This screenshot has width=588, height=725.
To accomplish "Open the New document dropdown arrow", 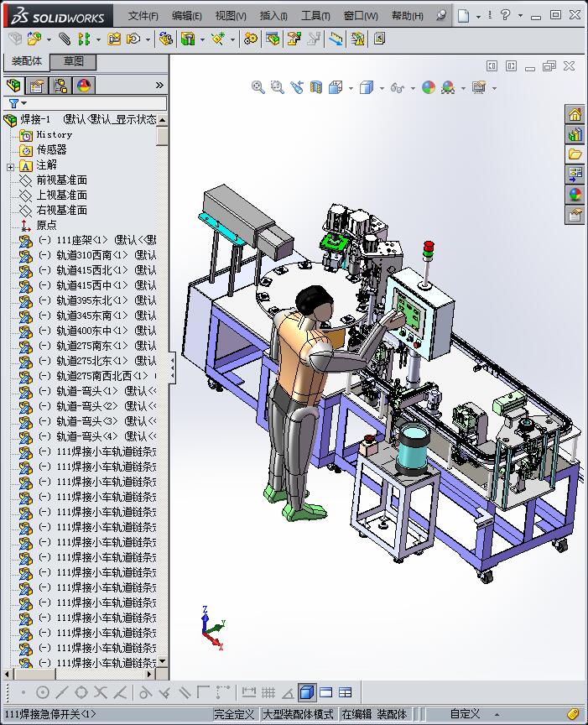I will [478, 17].
